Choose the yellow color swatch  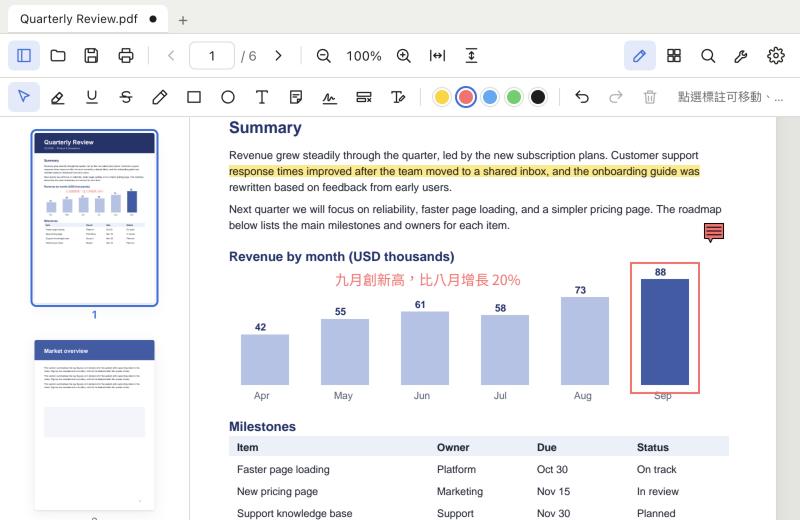pyautogui.click(x=442, y=97)
